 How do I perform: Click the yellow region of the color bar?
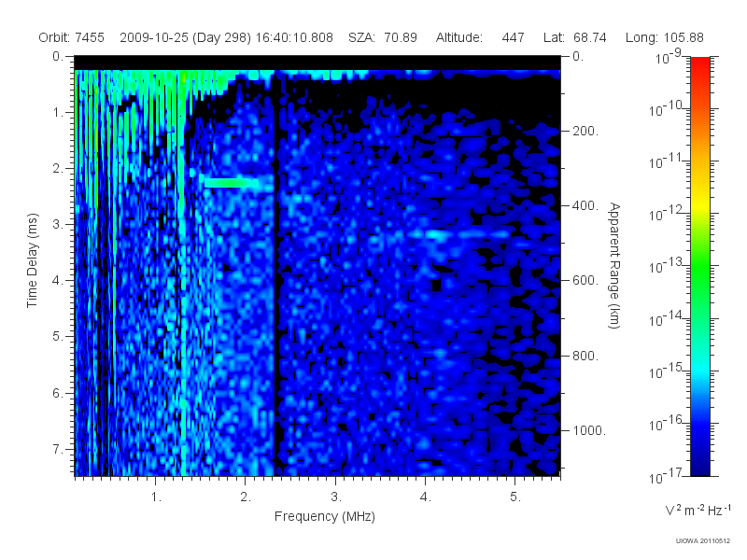(699, 203)
